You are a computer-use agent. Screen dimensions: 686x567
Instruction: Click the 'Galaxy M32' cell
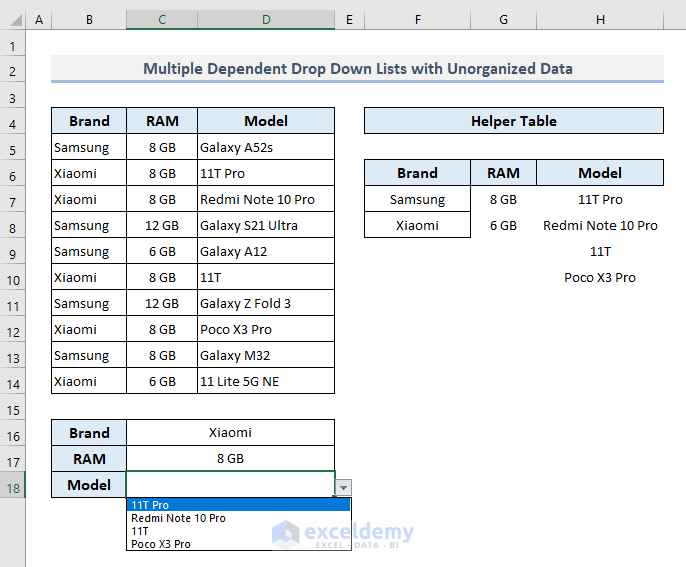[266, 355]
